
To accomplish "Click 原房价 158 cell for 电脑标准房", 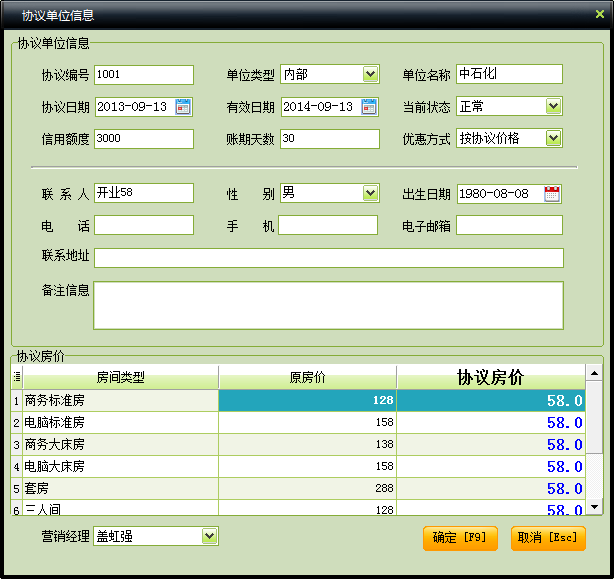I will (x=307, y=422).
